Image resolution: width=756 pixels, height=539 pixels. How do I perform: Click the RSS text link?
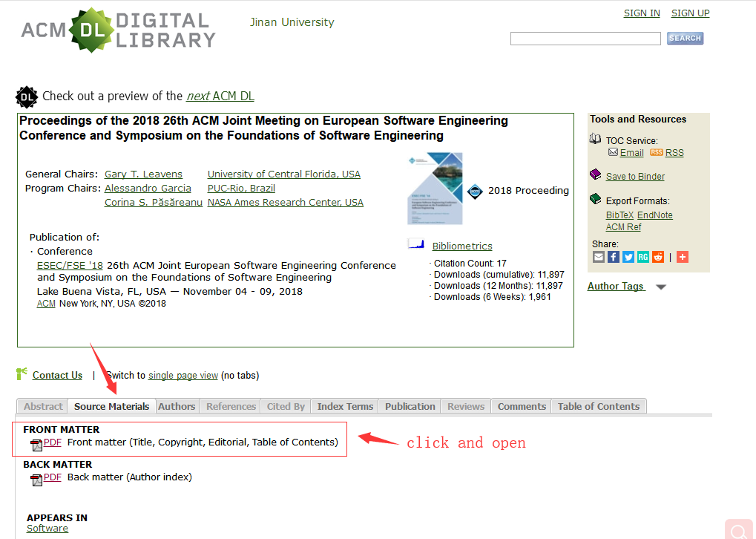(x=674, y=152)
